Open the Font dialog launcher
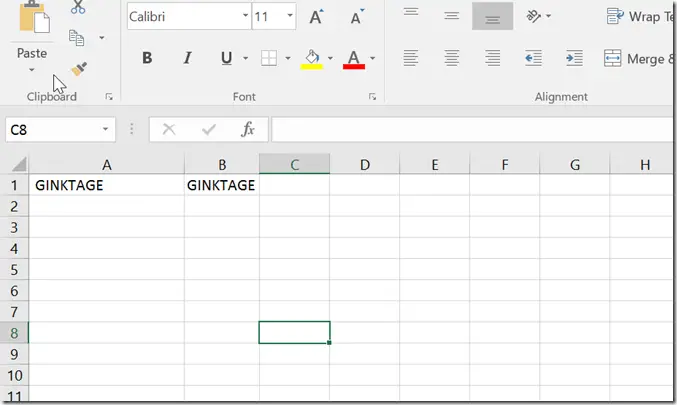This screenshot has height=405, width=677. (x=372, y=97)
